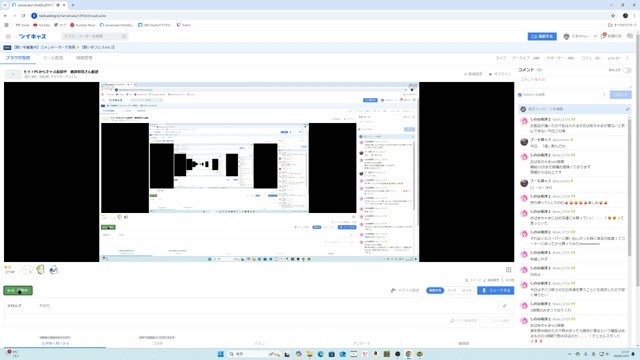Click the edit icon in the テロップ row
The height and width of the screenshot is (360, 640).
[x=504, y=306]
